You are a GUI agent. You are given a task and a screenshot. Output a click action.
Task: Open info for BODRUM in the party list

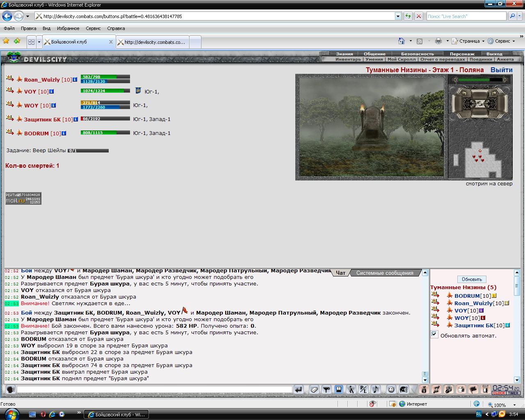(64, 133)
